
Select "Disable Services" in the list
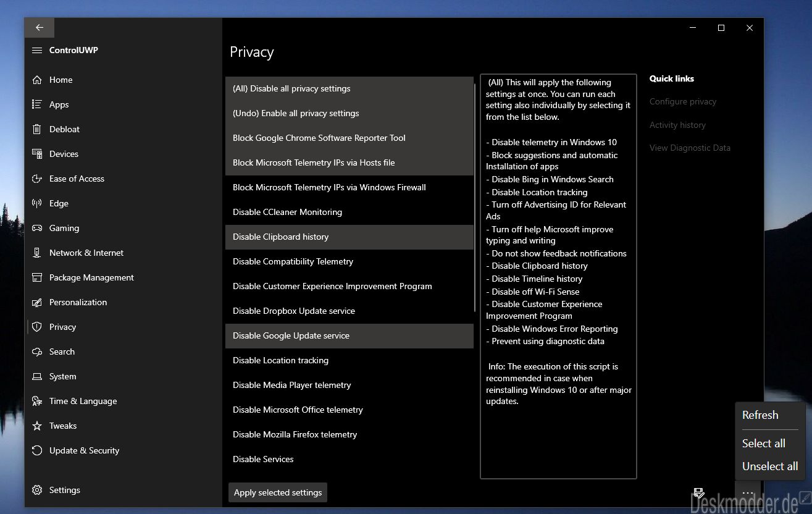(349, 459)
